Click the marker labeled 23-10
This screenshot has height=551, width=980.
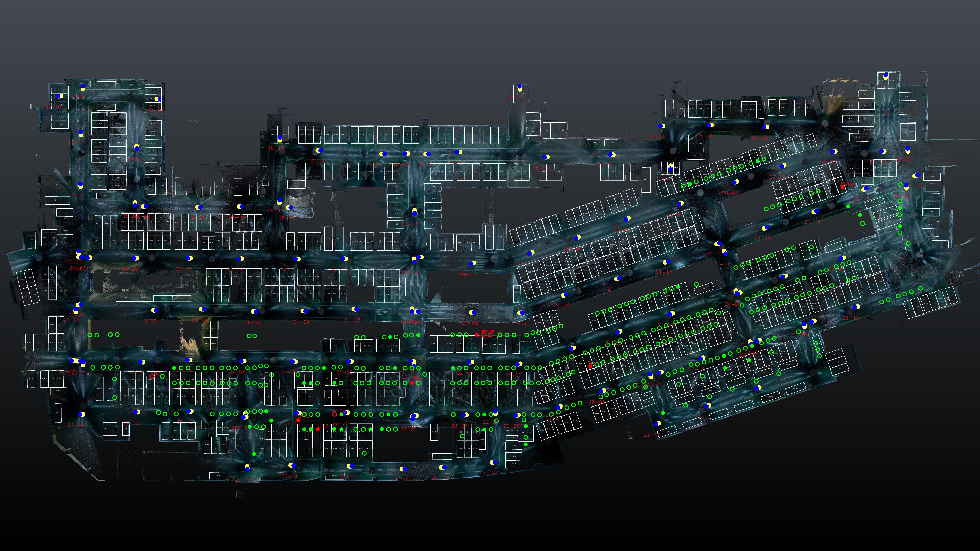pyautogui.click(x=856, y=307)
